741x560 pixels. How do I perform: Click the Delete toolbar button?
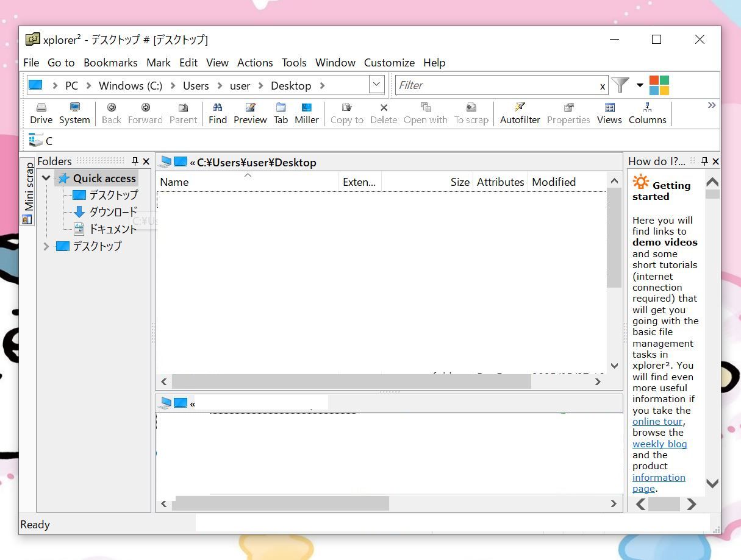tap(384, 113)
